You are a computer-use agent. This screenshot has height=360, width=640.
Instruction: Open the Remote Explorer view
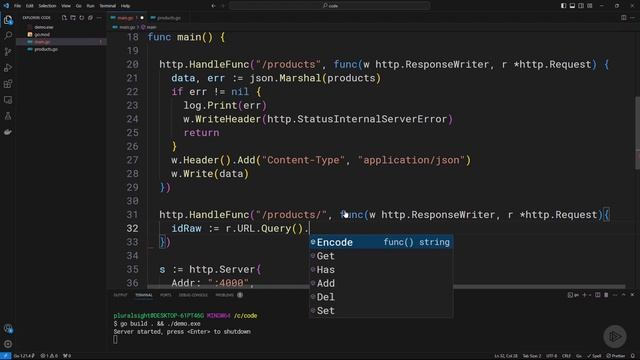8,100
